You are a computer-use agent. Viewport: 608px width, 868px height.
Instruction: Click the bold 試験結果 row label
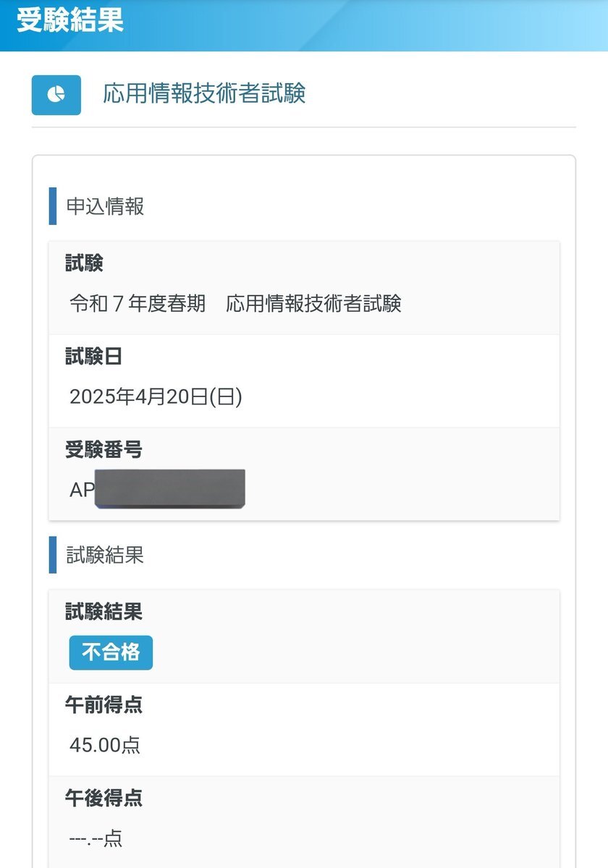104,612
